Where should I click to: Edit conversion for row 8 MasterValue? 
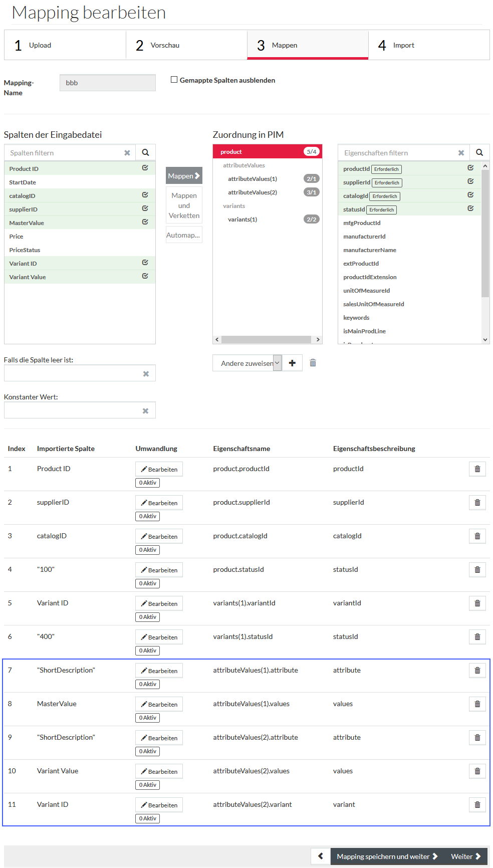click(x=159, y=704)
